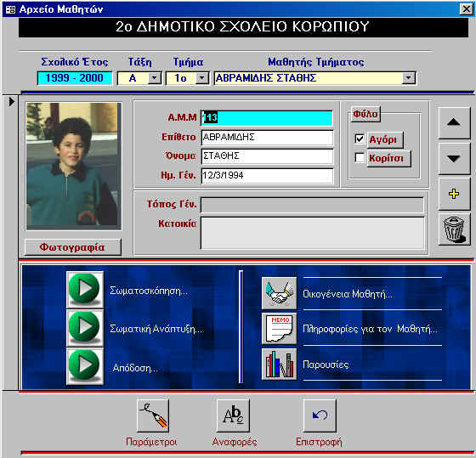Go to next record with down arrow

454,158
